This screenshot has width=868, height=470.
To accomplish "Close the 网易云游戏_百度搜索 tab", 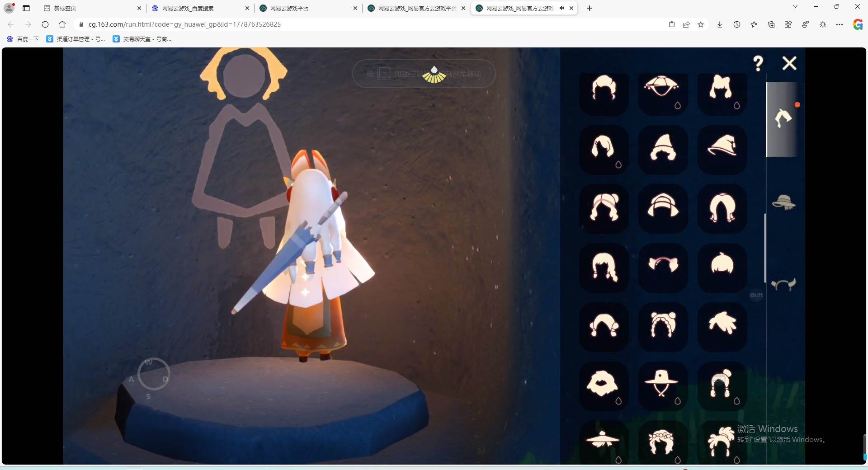I will 247,8.
